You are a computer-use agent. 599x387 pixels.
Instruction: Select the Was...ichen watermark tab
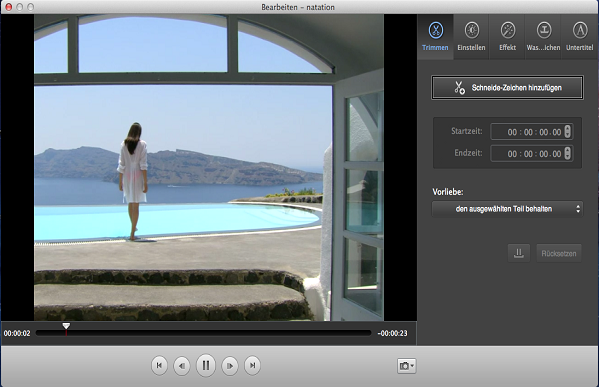click(543, 37)
